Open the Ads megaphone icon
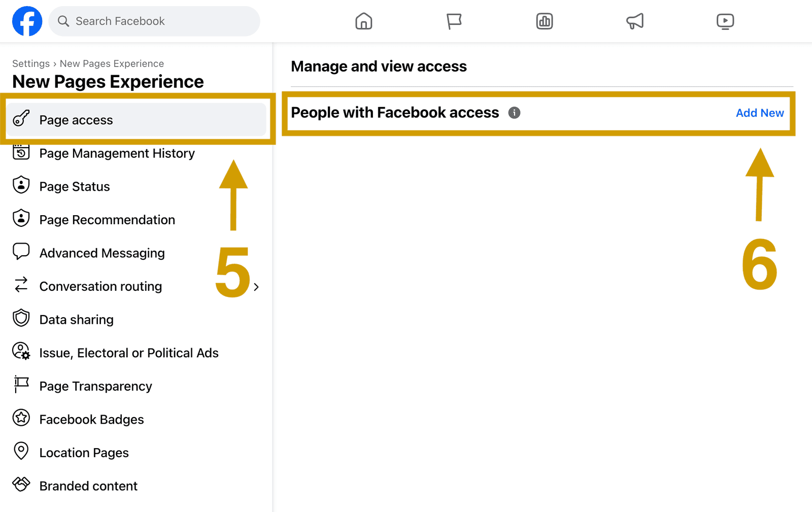812x512 pixels. click(x=635, y=21)
